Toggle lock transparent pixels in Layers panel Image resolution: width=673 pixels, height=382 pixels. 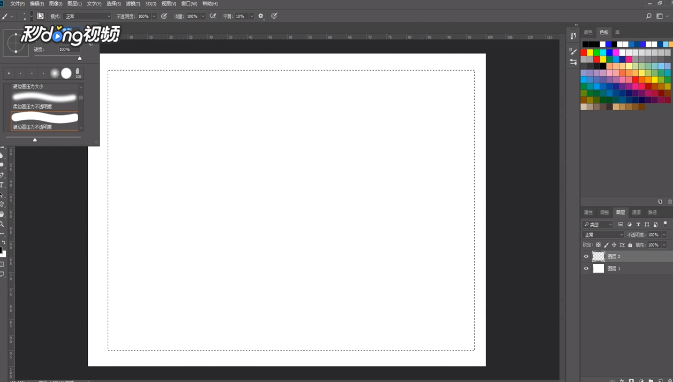click(x=598, y=245)
